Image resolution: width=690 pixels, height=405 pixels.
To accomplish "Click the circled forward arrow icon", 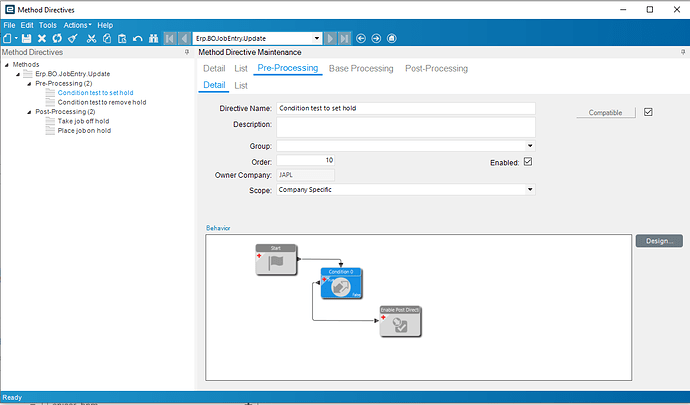I will 376,38.
